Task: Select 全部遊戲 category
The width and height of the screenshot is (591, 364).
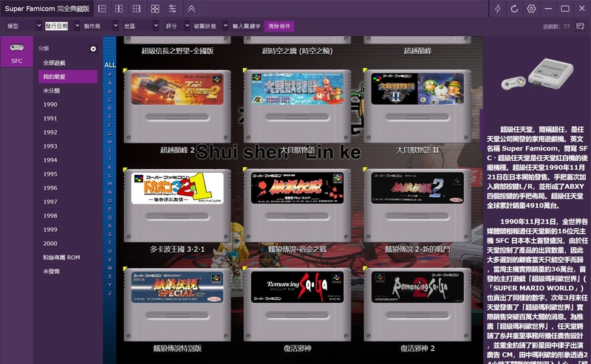Action: pyautogui.click(x=68, y=63)
